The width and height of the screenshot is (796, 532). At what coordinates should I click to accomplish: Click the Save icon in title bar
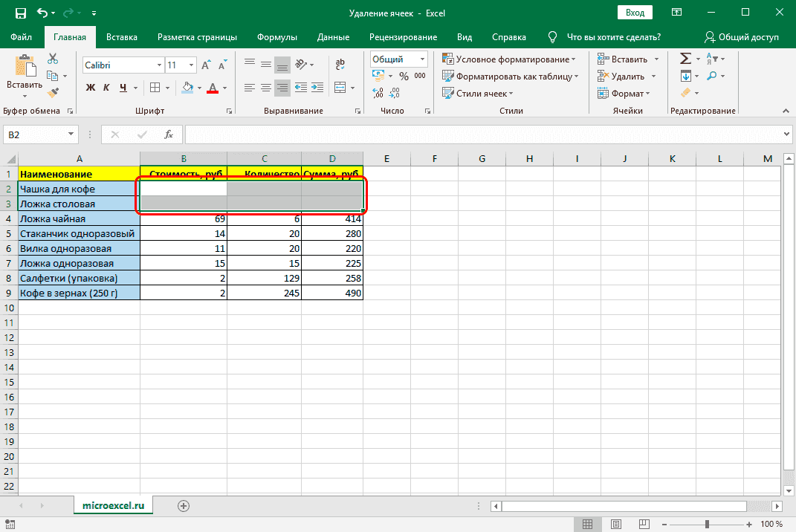coord(20,13)
